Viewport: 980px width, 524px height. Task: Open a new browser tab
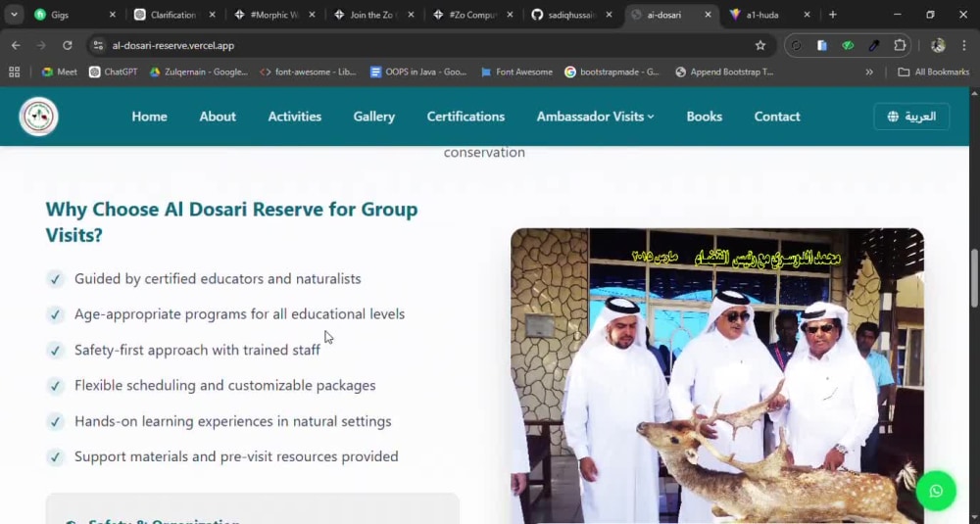pos(832,15)
